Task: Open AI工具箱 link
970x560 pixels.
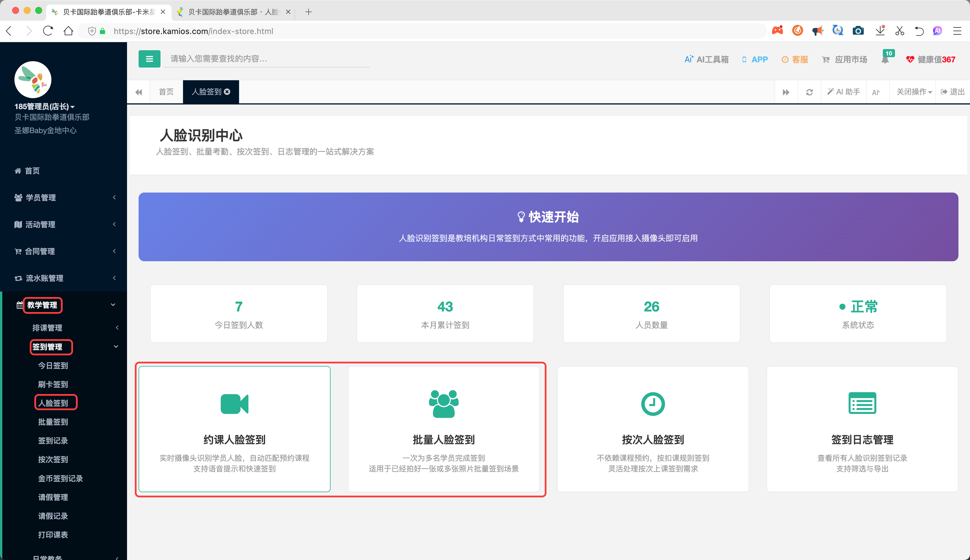Action: [x=706, y=59]
